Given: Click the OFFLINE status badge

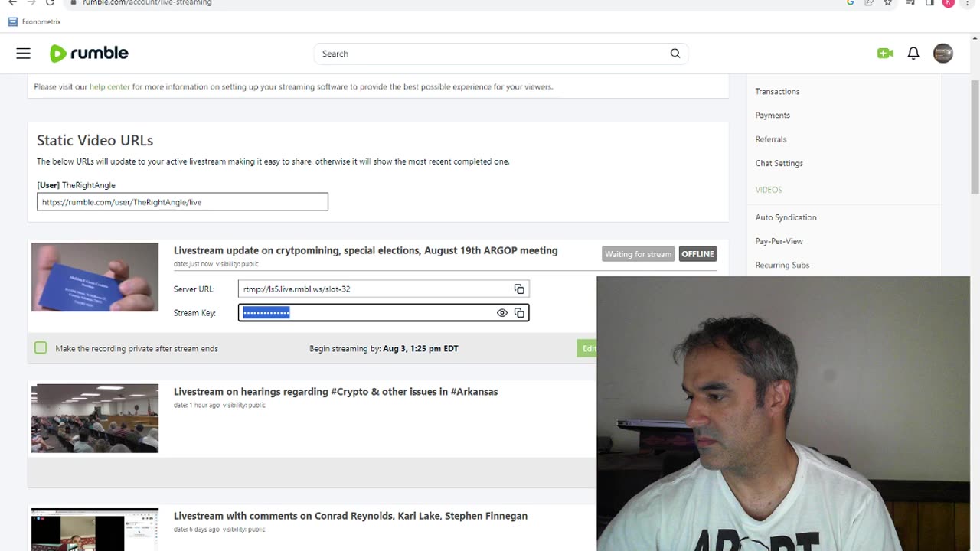Looking at the screenshot, I should (697, 254).
